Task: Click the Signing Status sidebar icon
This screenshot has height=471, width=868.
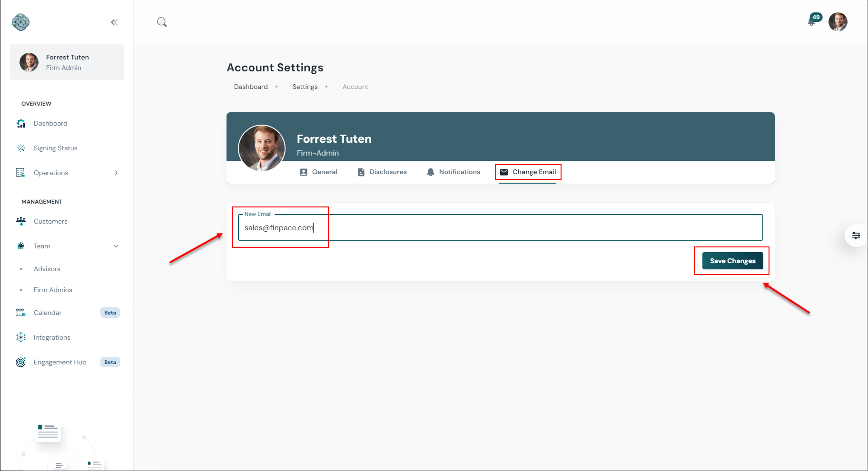Action: click(21, 148)
